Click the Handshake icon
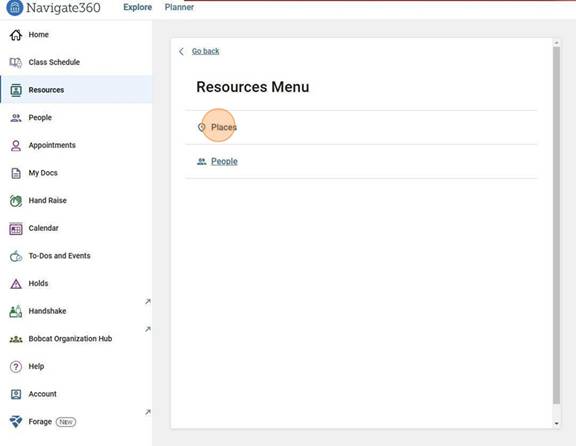 click(16, 311)
